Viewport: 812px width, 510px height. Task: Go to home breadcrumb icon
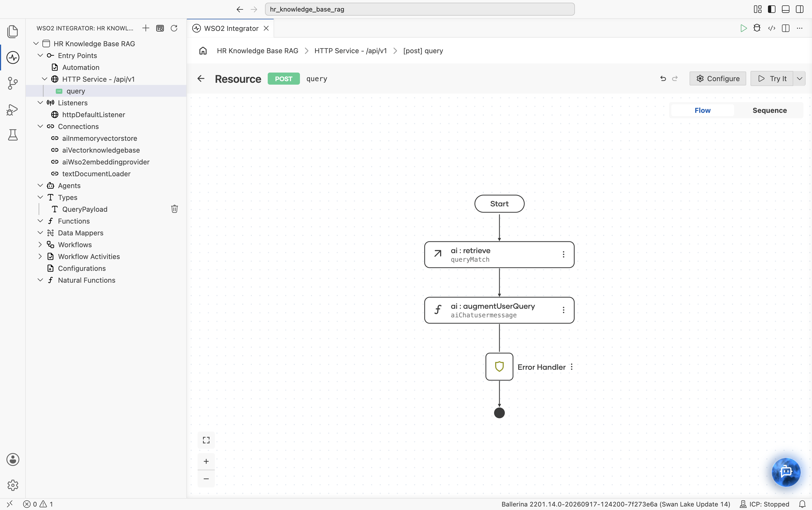[203, 51]
